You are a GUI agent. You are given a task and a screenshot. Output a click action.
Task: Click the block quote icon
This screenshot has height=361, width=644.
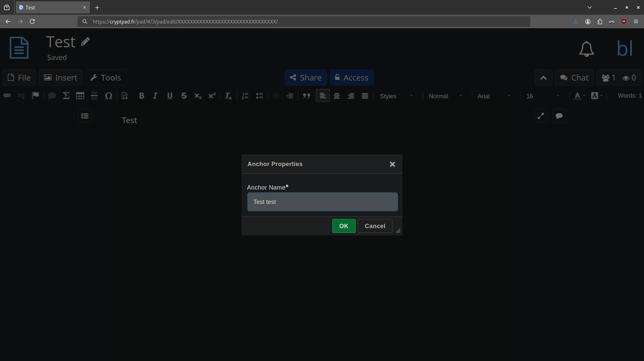[306, 96]
